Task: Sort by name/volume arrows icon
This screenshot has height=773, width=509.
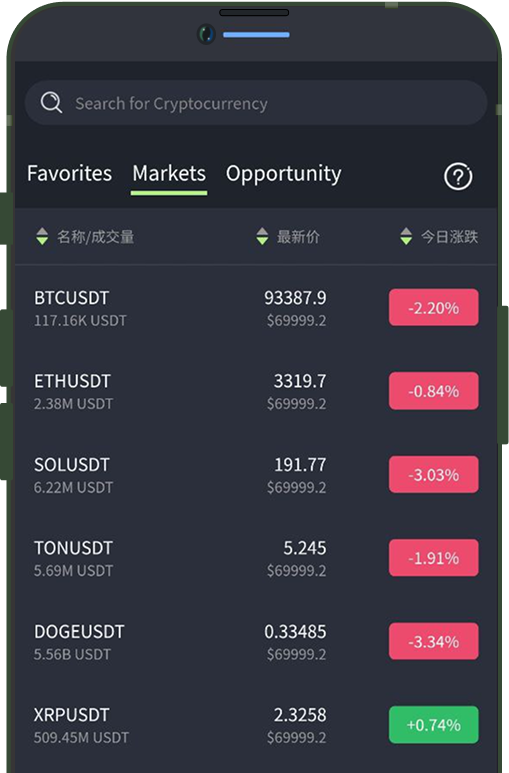Action: (42, 237)
